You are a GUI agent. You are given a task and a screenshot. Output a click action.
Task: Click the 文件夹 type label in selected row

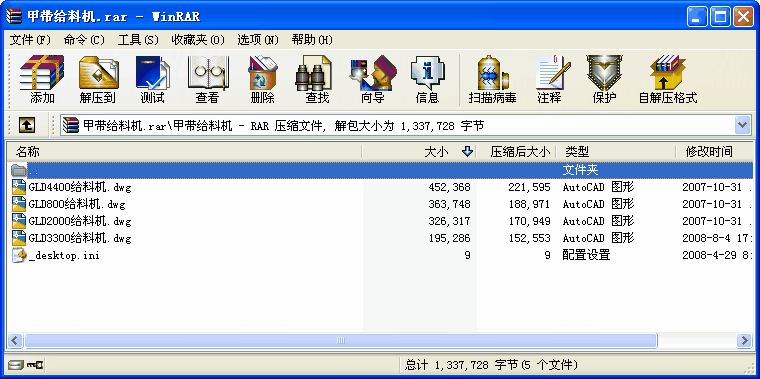[580, 170]
